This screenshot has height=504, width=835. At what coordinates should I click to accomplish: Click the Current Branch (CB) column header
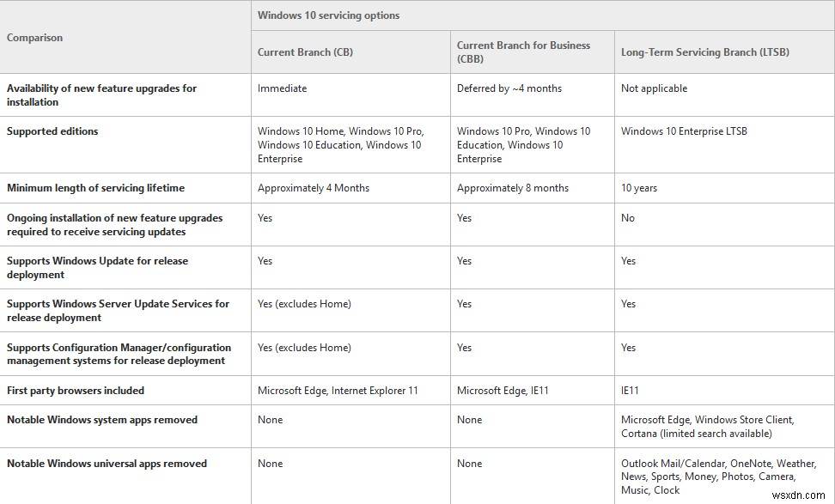305,52
